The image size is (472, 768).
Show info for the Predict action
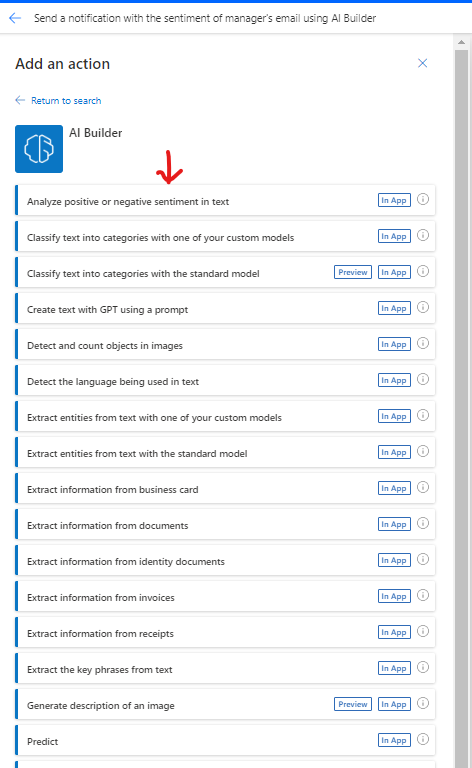tap(423, 740)
